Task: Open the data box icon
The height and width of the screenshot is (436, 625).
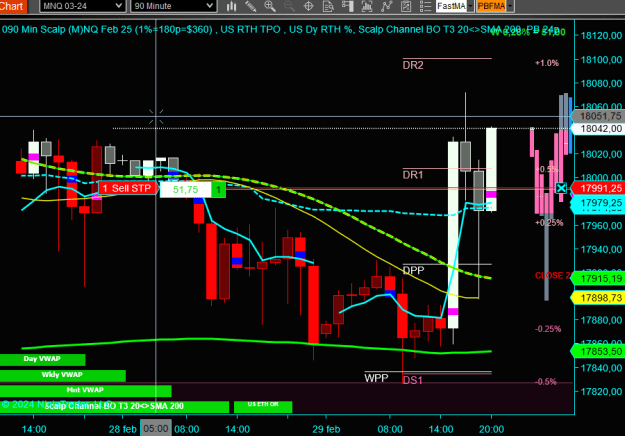Action: coord(328,6)
